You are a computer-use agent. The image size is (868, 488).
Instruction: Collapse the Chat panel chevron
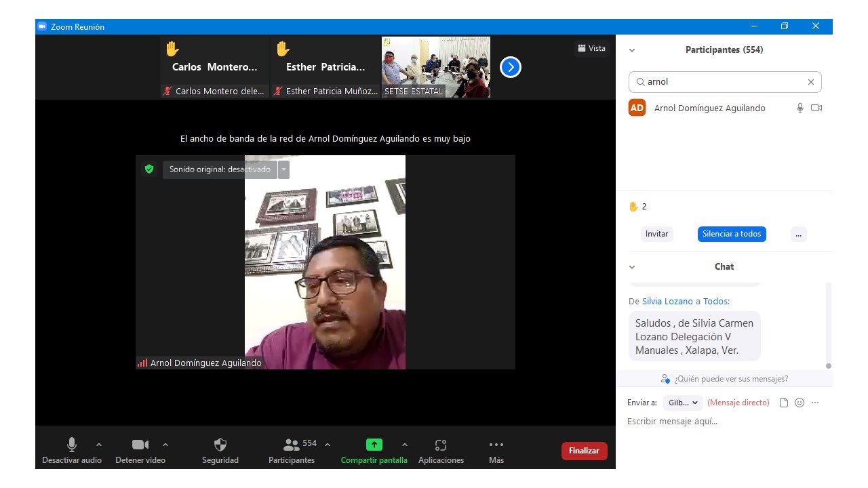coord(632,267)
